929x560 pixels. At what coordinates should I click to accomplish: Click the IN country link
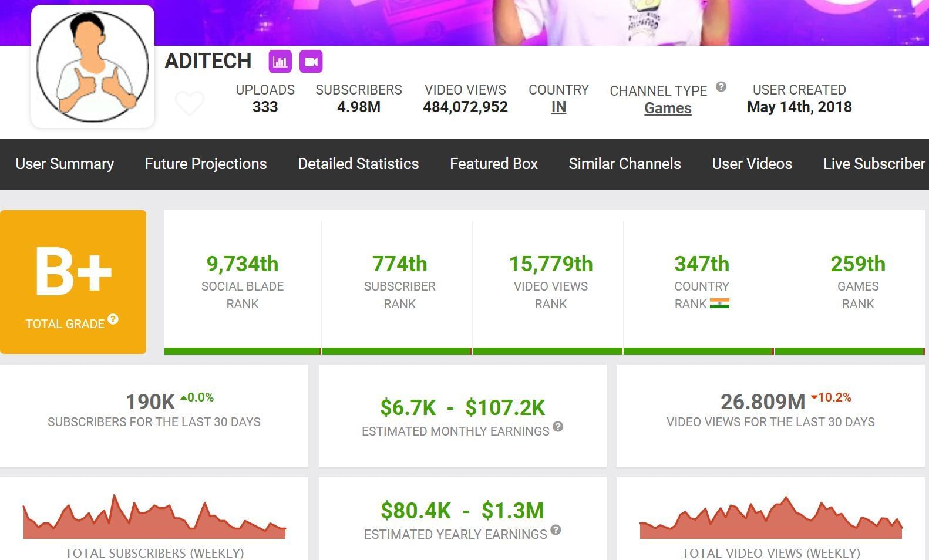point(558,107)
